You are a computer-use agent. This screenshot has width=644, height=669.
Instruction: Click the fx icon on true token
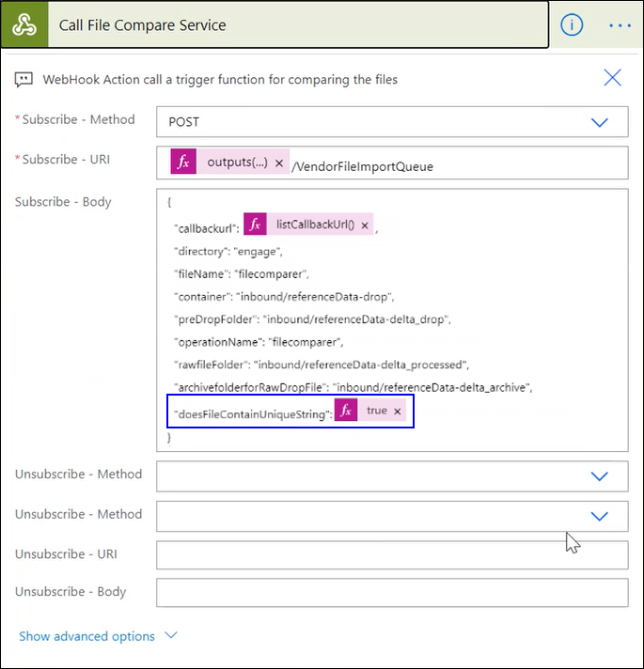(x=346, y=412)
